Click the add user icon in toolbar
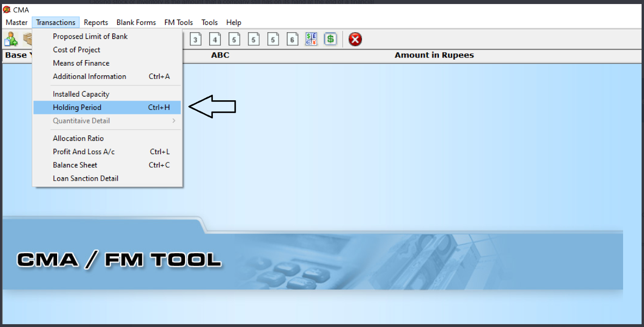The image size is (644, 327). [11, 39]
